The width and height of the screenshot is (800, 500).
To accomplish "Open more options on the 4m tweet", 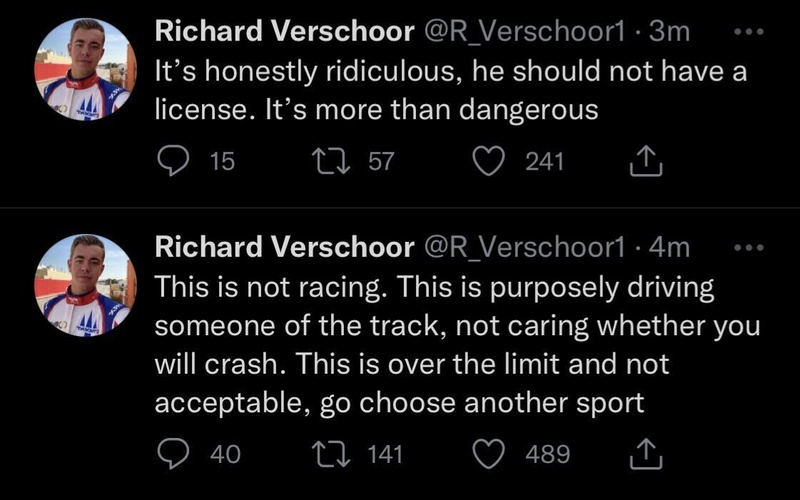I will click(747, 247).
